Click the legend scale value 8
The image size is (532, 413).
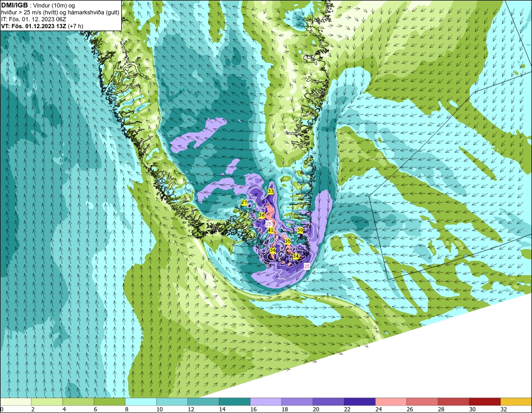tap(127, 409)
